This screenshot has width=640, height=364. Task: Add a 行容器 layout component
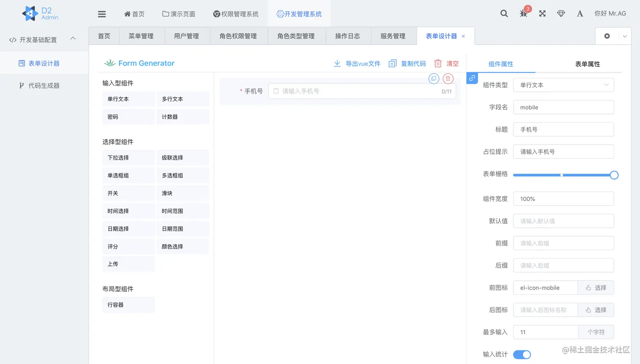click(x=129, y=305)
